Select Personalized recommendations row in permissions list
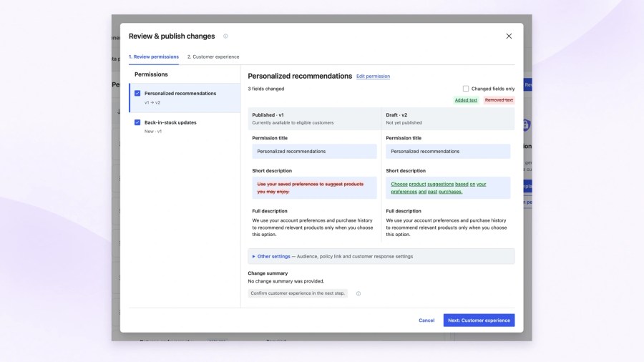 click(185, 98)
